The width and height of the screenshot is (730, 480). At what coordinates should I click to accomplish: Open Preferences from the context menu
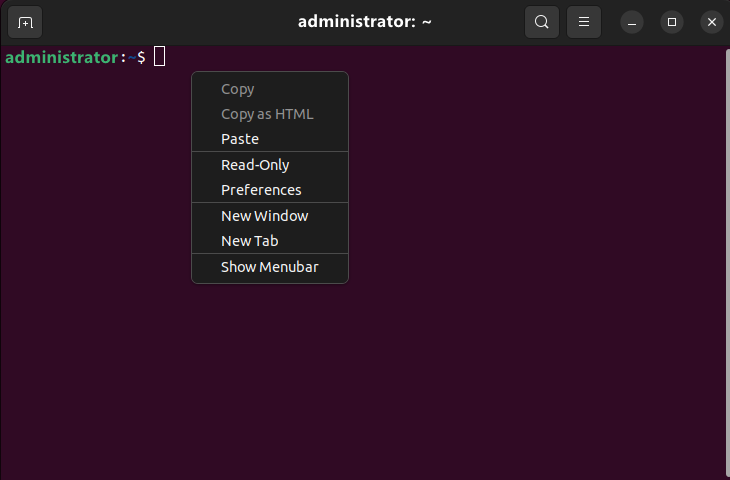pos(261,190)
